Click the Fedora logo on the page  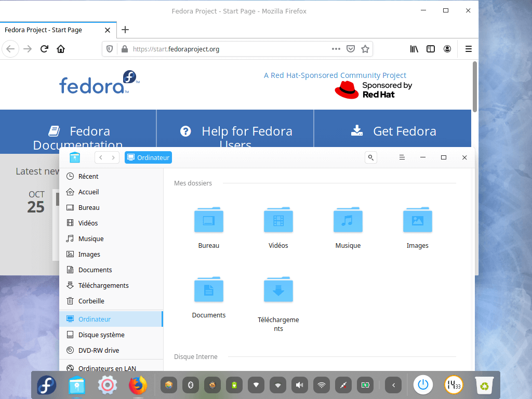(x=99, y=83)
